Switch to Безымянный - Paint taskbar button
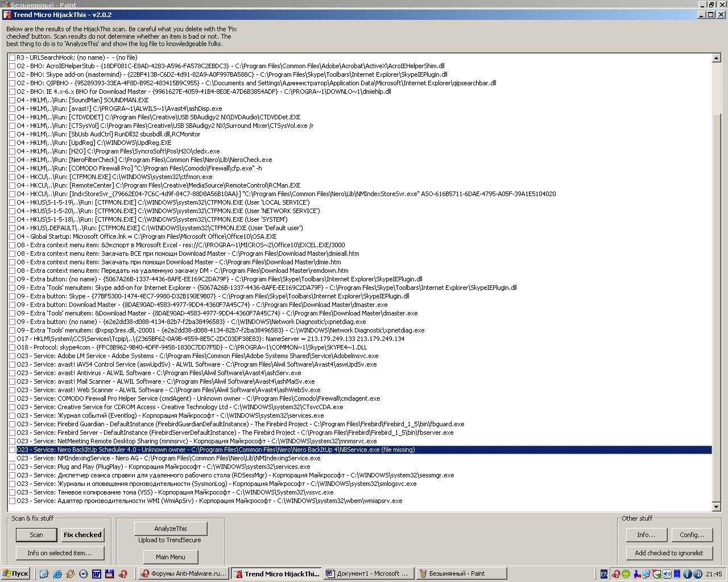Viewport: 728px width, 582px height. 461,574
